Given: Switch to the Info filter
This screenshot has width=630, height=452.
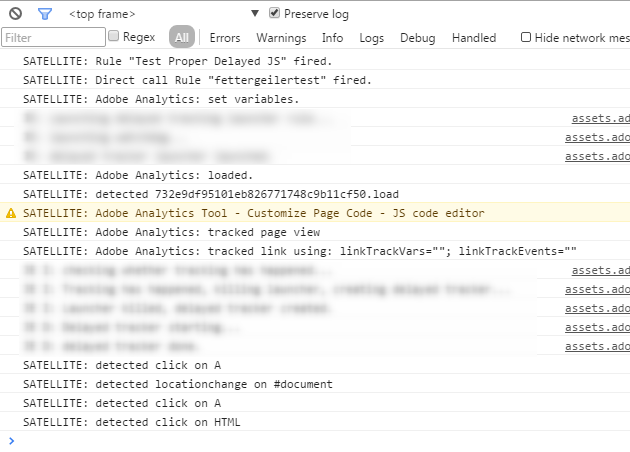Looking at the screenshot, I should (x=332, y=38).
